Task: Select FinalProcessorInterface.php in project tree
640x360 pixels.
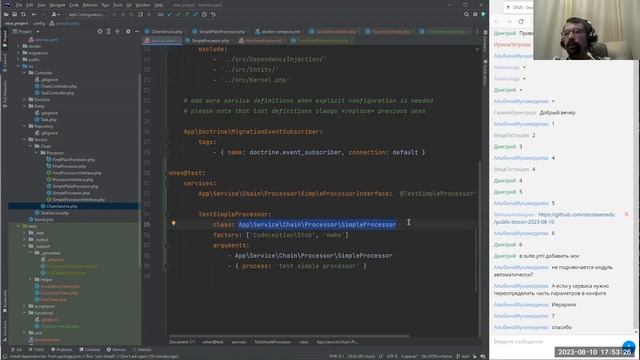Action: point(73,173)
